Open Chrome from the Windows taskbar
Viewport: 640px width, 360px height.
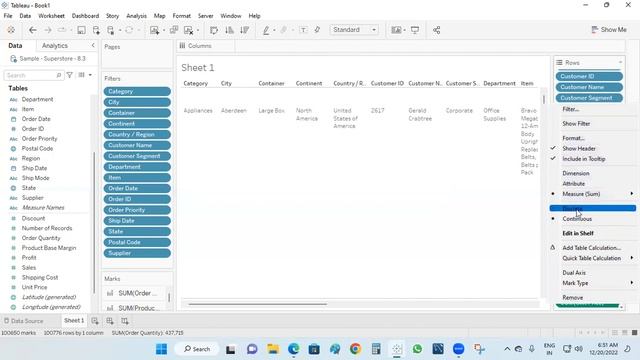coord(356,349)
